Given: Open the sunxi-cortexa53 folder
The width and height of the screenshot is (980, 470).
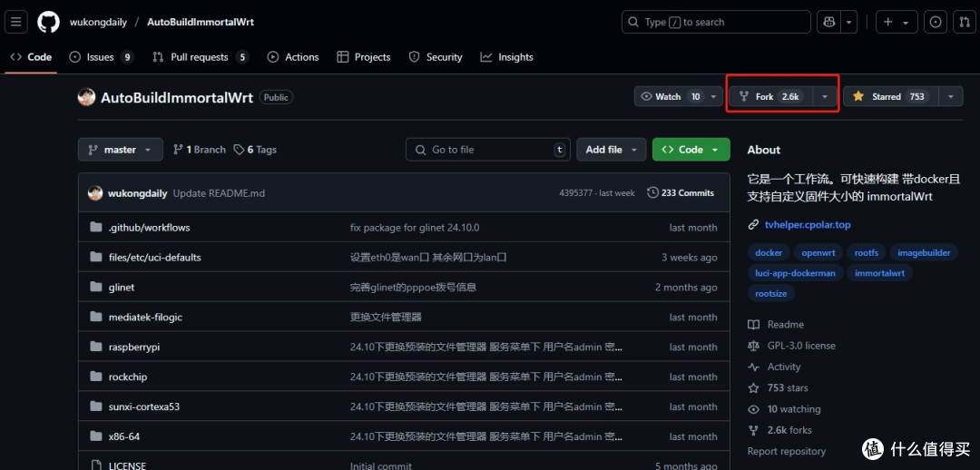Looking at the screenshot, I should pos(144,406).
